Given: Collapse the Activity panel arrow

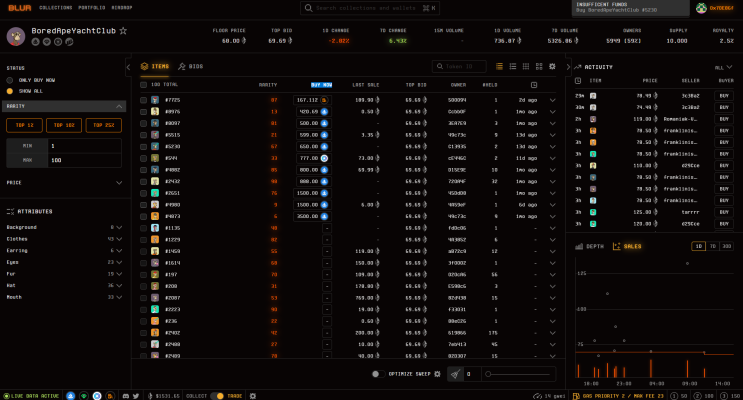Looking at the screenshot, I should 568,67.
